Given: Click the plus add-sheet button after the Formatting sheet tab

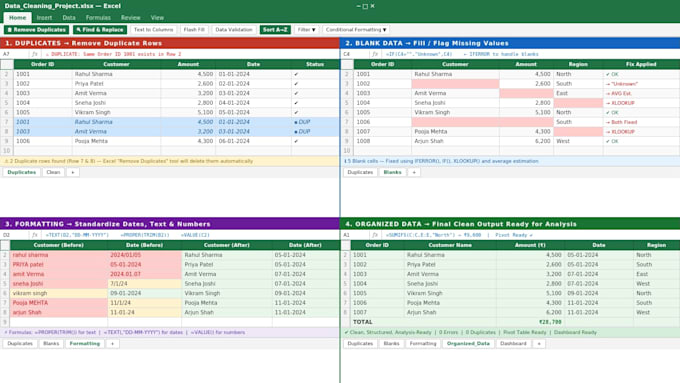Looking at the screenshot, I should pos(112,344).
